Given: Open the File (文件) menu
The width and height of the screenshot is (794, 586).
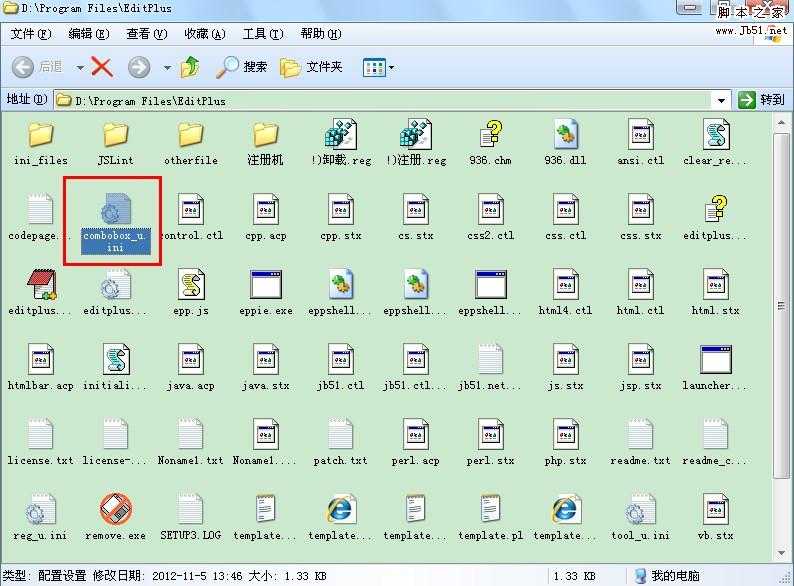Looking at the screenshot, I should (x=30, y=34).
